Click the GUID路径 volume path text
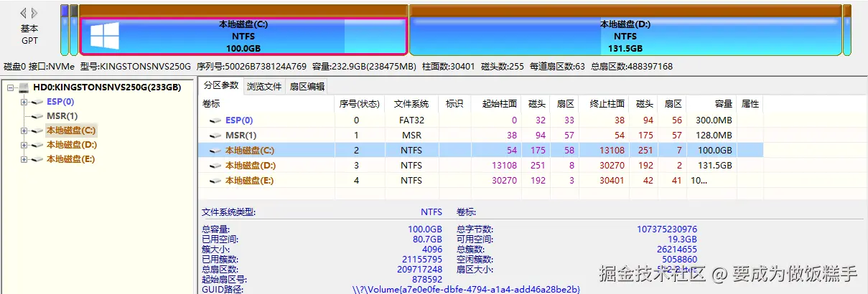The image size is (868, 294). click(466, 289)
